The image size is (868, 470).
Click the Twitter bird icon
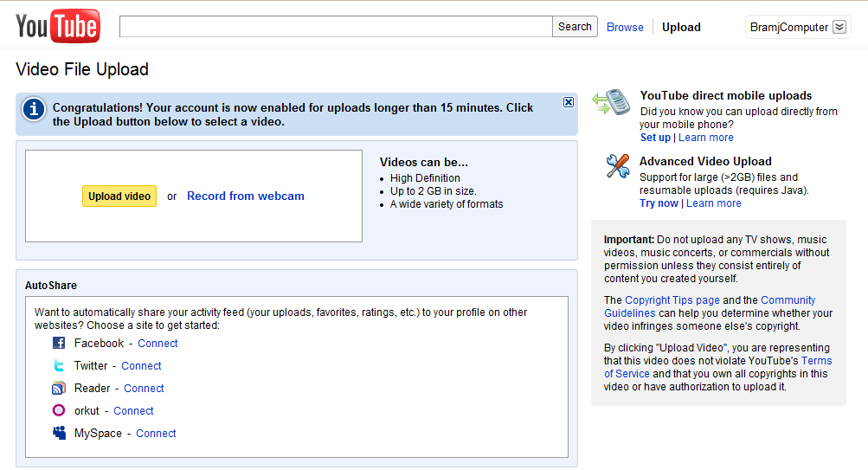tap(59, 366)
